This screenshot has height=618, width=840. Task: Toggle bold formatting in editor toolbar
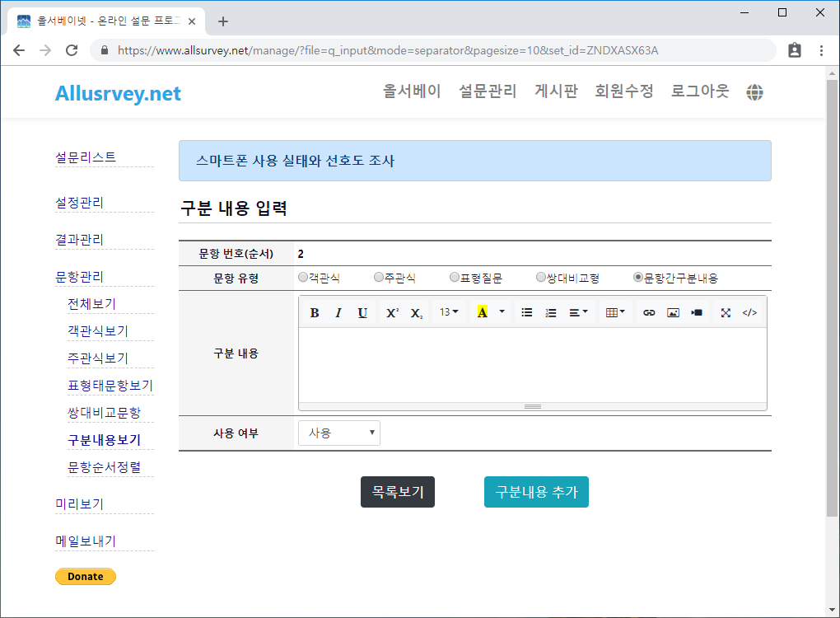315,313
